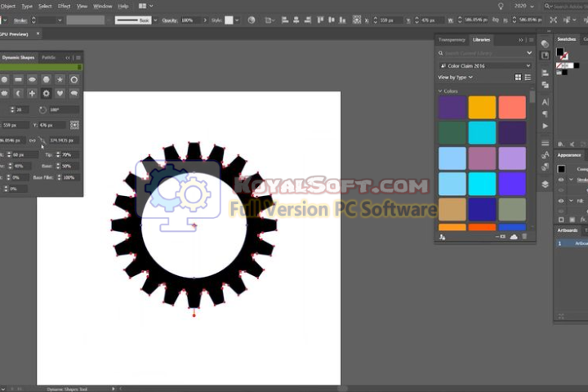Expand the Fill attribute in Appearance
The height and width of the screenshot is (392, 588).
tap(571, 201)
